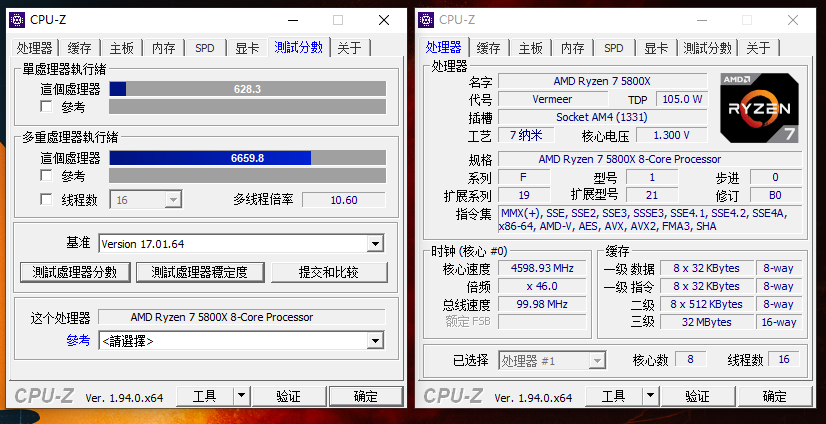Click the 測試處理器穩定度 button
This screenshot has width=826, height=424.
(200, 272)
